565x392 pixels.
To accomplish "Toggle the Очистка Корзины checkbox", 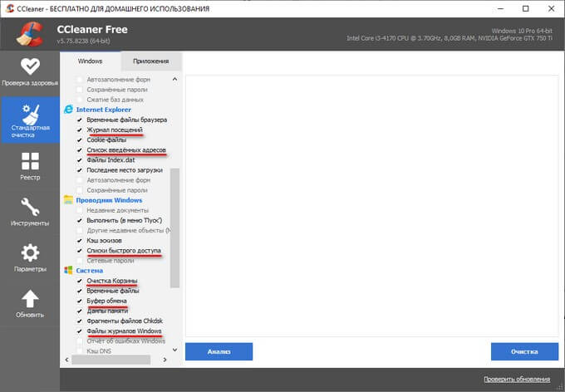I will pyautogui.click(x=80, y=281).
